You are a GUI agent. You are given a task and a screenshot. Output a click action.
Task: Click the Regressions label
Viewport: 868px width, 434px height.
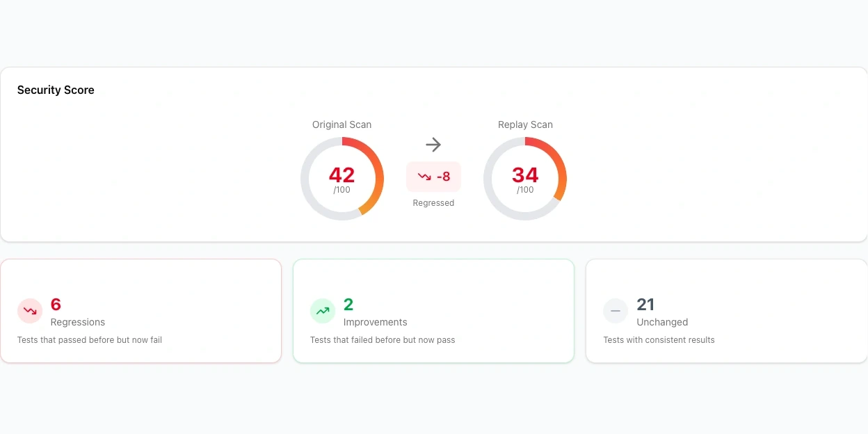click(x=78, y=322)
